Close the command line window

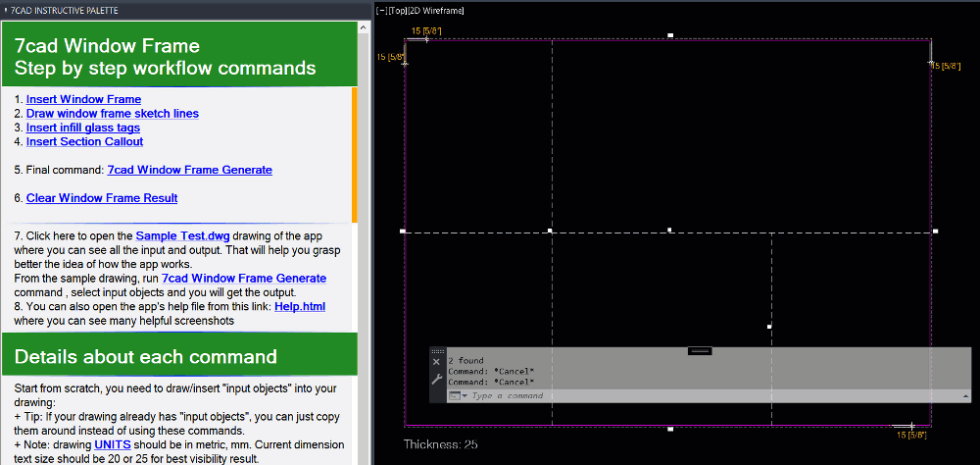click(x=436, y=362)
